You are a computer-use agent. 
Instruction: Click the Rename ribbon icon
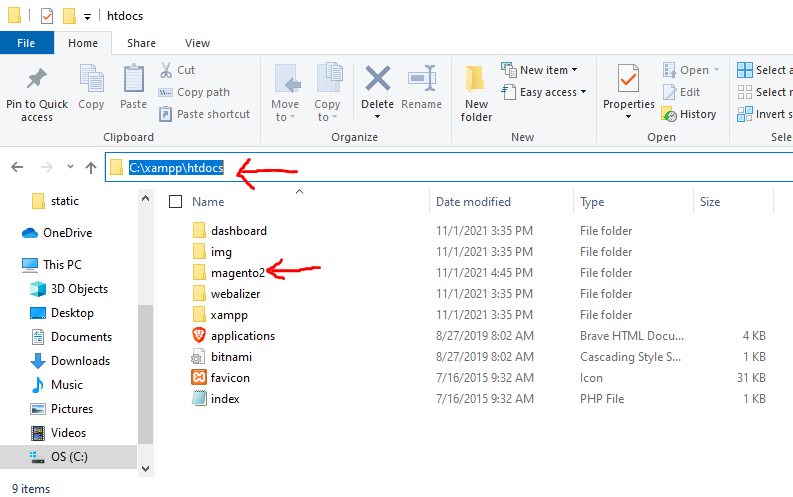click(x=422, y=79)
